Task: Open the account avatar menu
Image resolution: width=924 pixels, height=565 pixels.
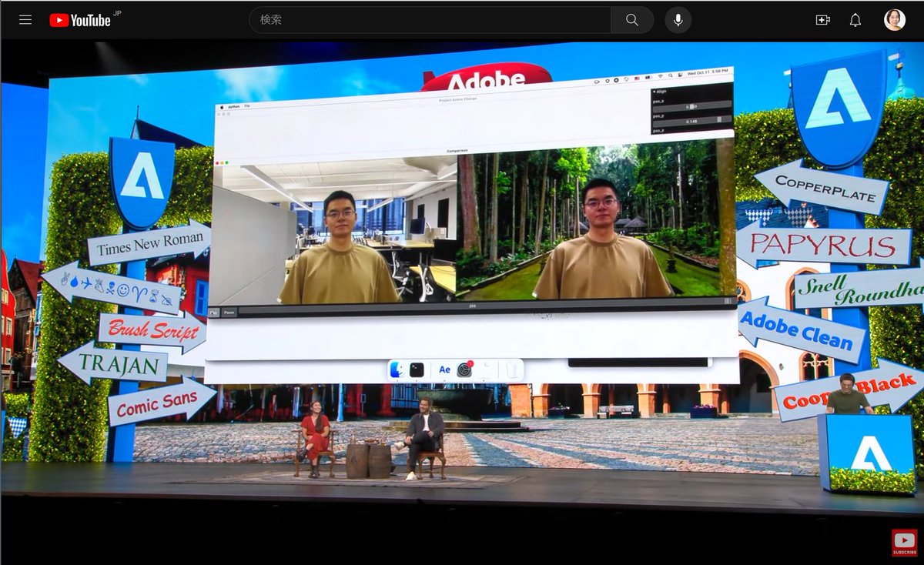Action: (895, 20)
